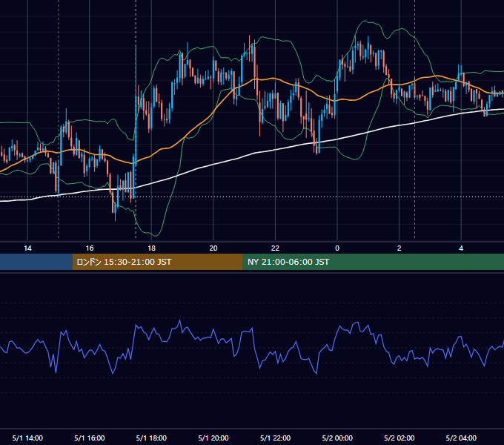Screen dimensions: 504x445
Task: Click the 5/2 04:00 date label
Action: pyautogui.click(x=461, y=438)
